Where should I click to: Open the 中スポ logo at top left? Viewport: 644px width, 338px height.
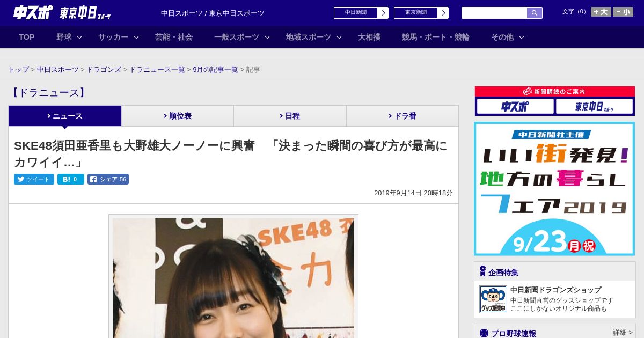(33, 12)
